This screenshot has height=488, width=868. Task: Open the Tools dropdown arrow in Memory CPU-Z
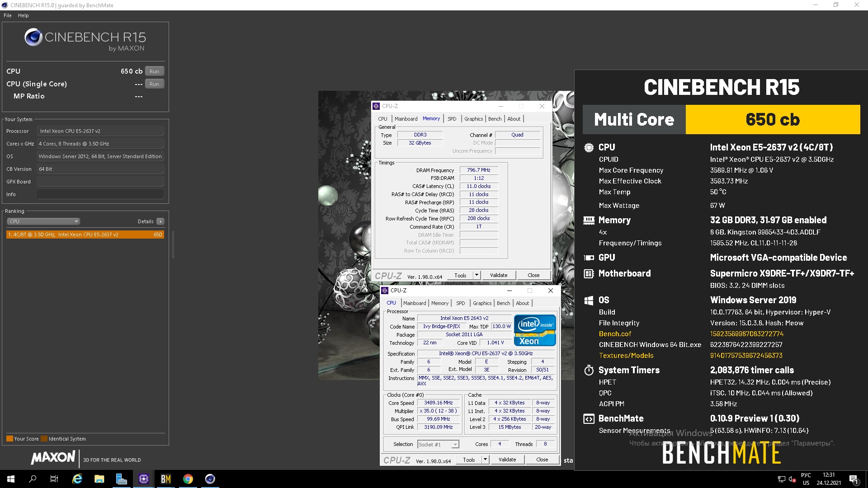click(x=476, y=275)
